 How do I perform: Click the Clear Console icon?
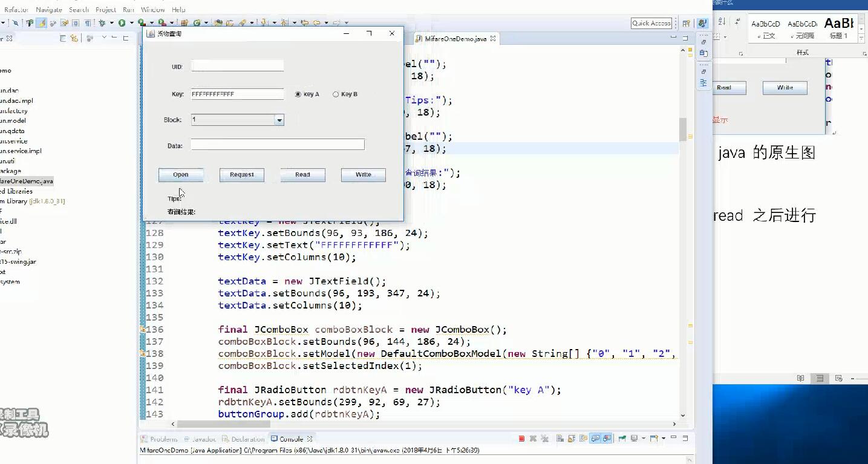(560, 439)
